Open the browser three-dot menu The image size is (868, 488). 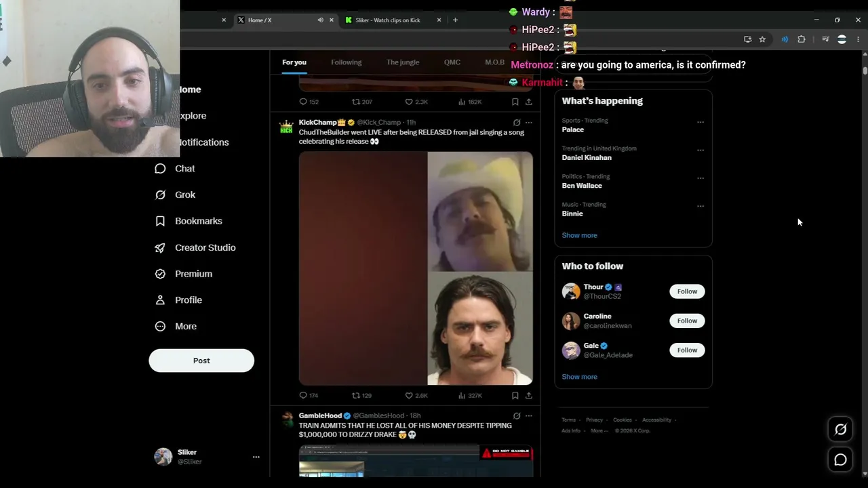click(858, 39)
